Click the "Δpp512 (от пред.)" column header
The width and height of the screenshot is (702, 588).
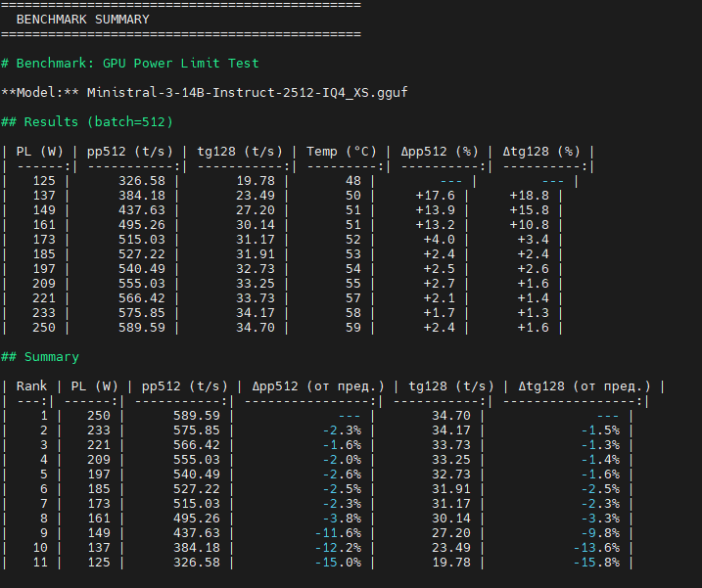tap(318, 386)
